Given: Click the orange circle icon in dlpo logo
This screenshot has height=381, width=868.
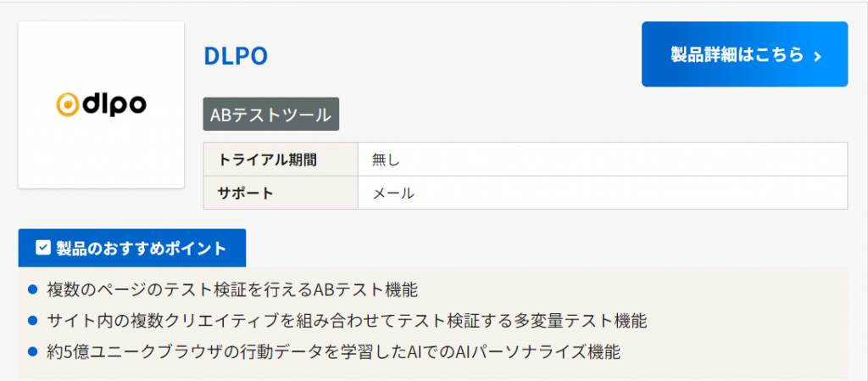Looking at the screenshot, I should 67,104.
